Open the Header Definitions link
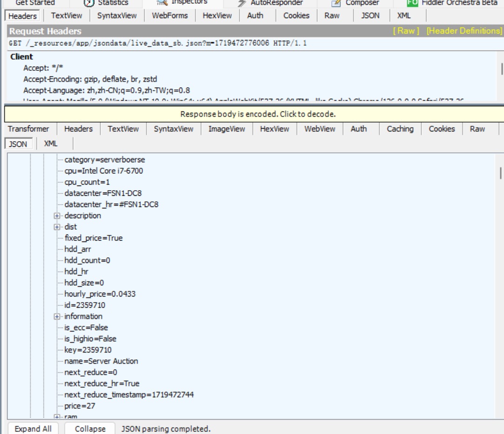The height and width of the screenshot is (434, 504). click(464, 31)
